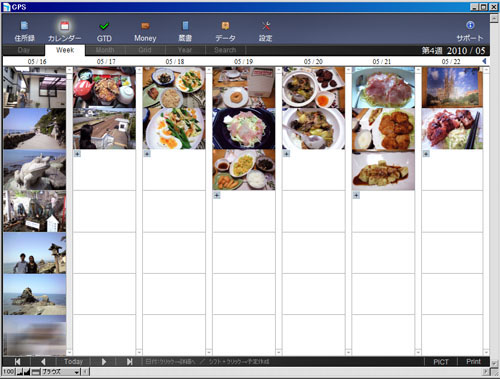Add an entry with the 05/20 plus icon
The image size is (500, 379).
(x=287, y=154)
